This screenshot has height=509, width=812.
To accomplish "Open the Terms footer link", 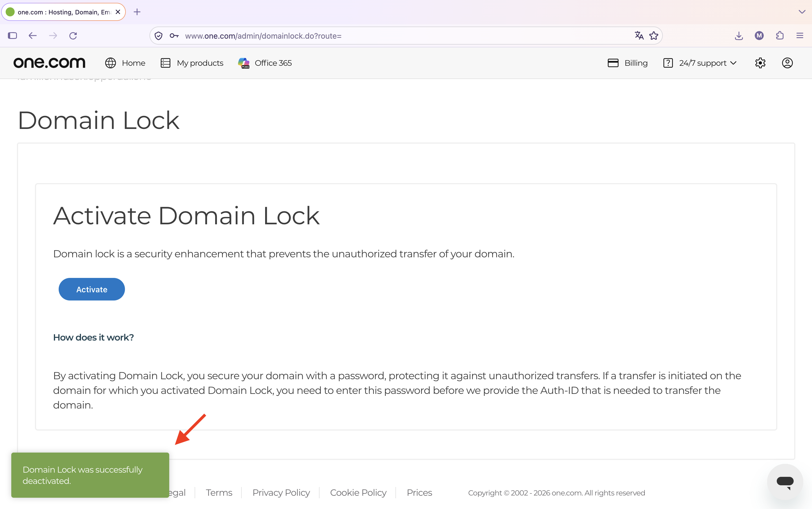I will pyautogui.click(x=219, y=493).
